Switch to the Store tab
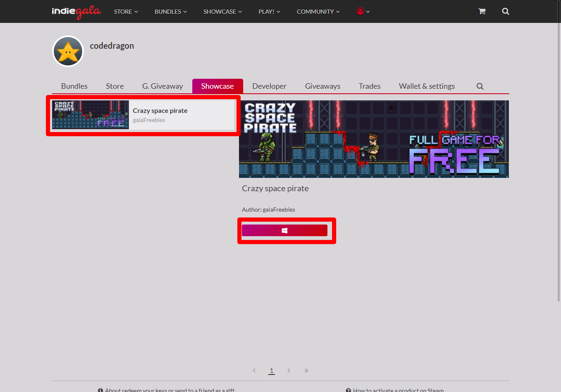 115,86
